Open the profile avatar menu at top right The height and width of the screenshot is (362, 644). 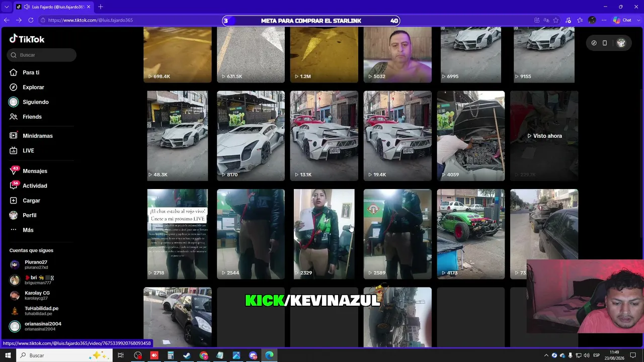[621, 43]
